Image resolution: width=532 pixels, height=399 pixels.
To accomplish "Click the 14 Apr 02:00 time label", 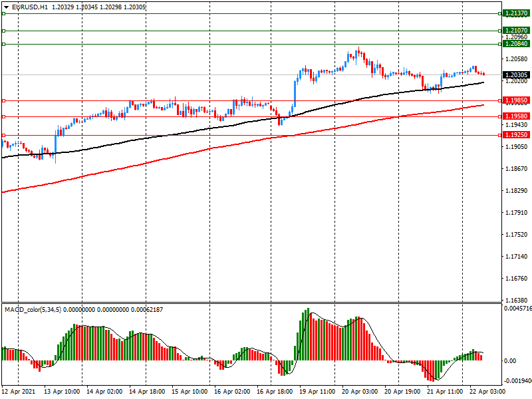I will 104,392.
